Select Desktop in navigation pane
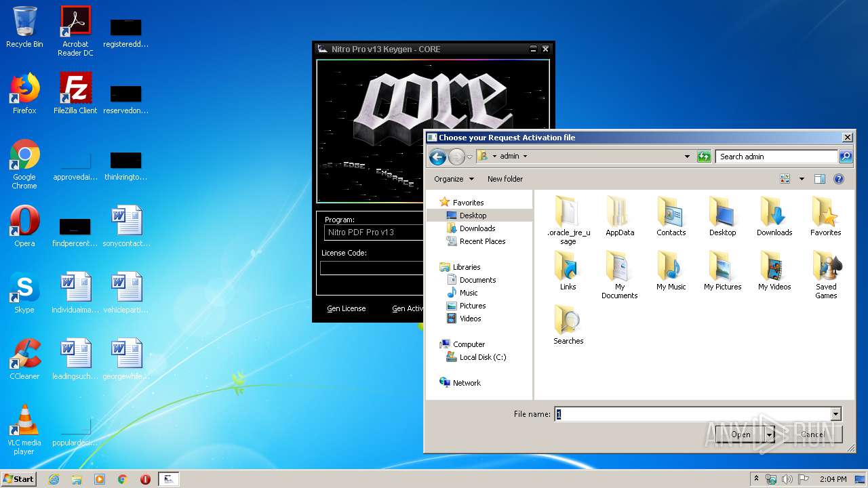The height and width of the screenshot is (488, 868). 467,216
